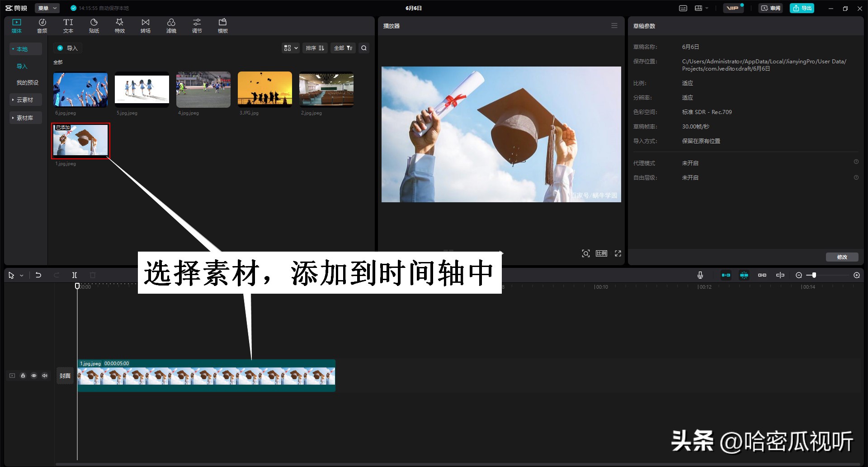The image size is (868, 467).
Task: Select the 滤镜 (Filters) panel
Action: click(171, 25)
